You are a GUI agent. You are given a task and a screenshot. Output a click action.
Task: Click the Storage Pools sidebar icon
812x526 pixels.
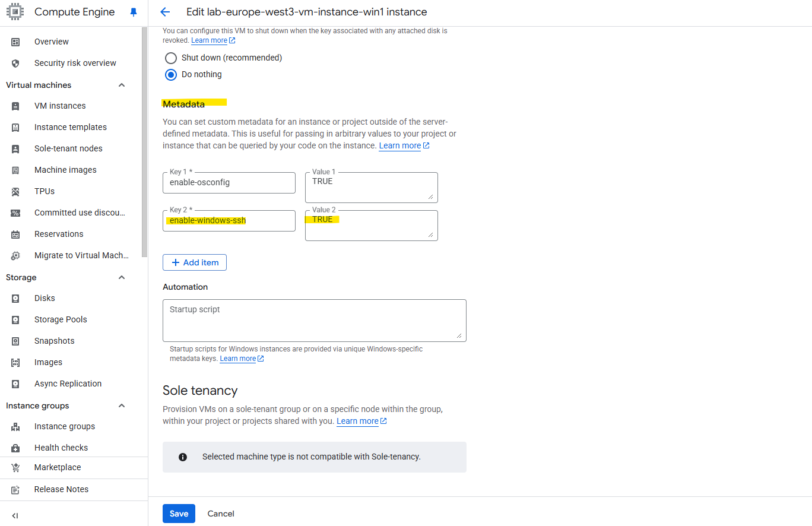[x=15, y=319]
